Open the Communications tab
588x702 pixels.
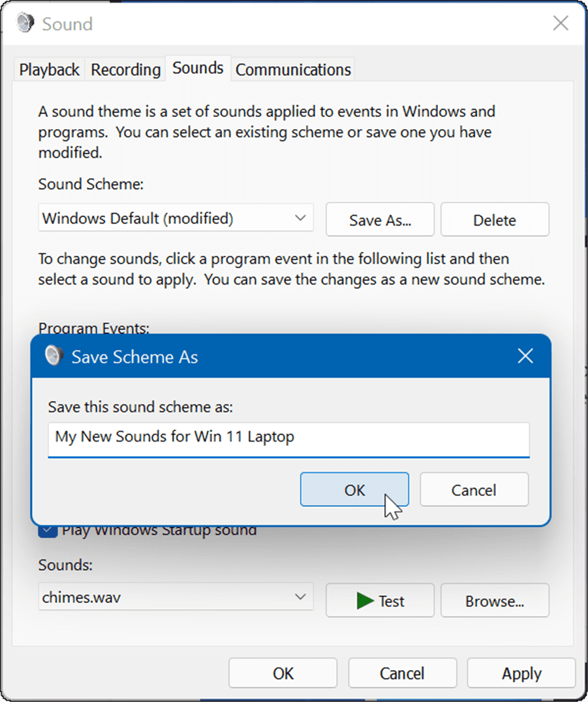click(x=292, y=69)
